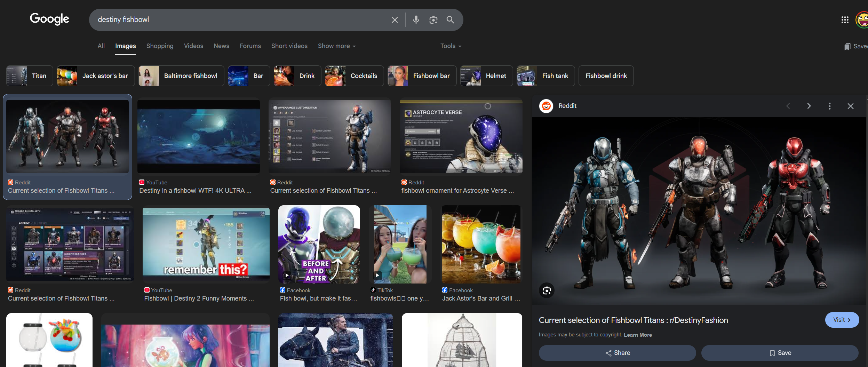This screenshot has width=868, height=367.
Task: Open the r/DestinyFashion title link
Action: pos(633,320)
